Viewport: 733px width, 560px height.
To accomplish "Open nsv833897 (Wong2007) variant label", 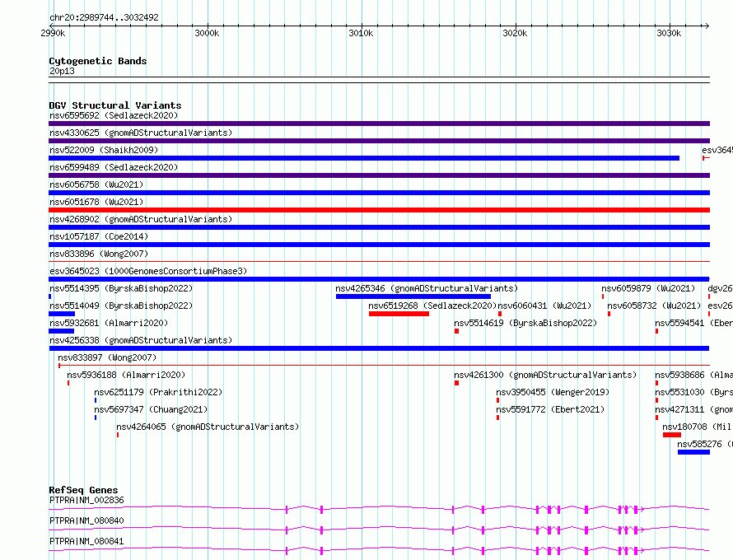I will [107, 357].
